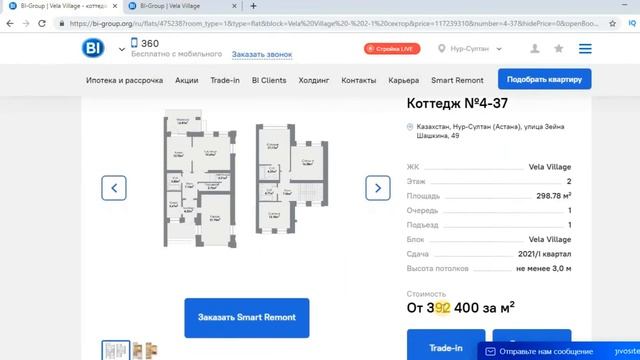Open Отправьте нам сообщение chat widget
640x360 pixels.
(559, 351)
